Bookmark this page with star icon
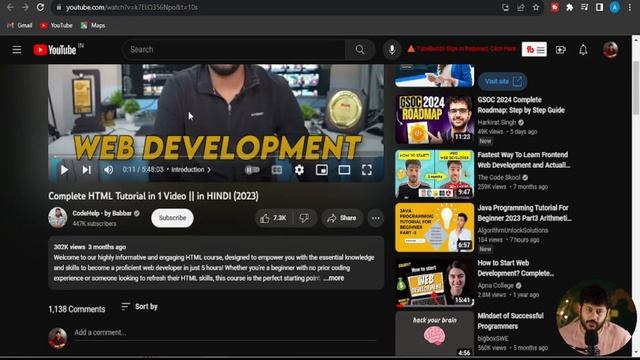 536,7
